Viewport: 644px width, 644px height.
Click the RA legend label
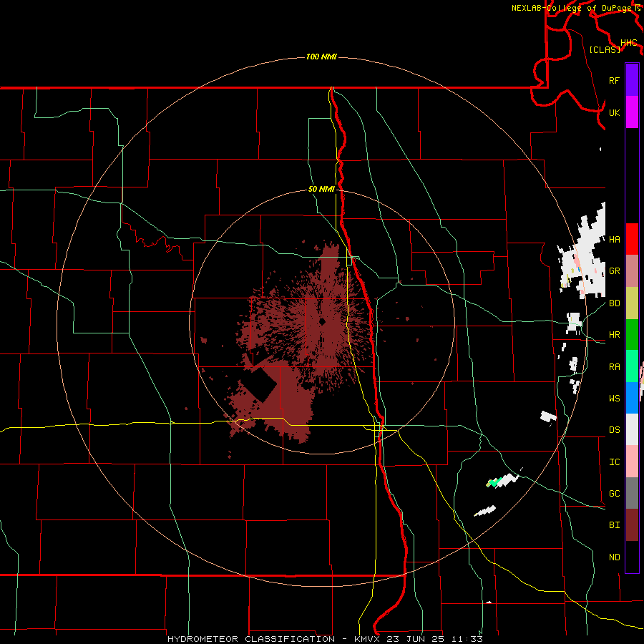pos(614,367)
